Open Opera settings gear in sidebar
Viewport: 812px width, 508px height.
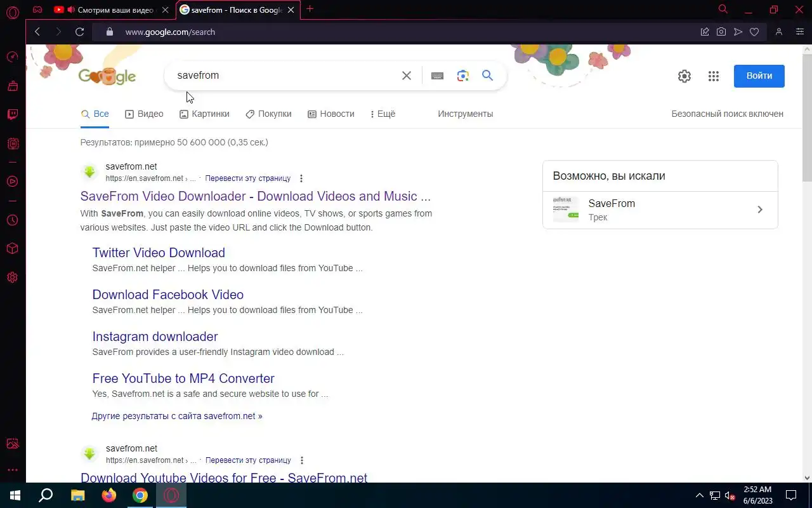point(13,277)
